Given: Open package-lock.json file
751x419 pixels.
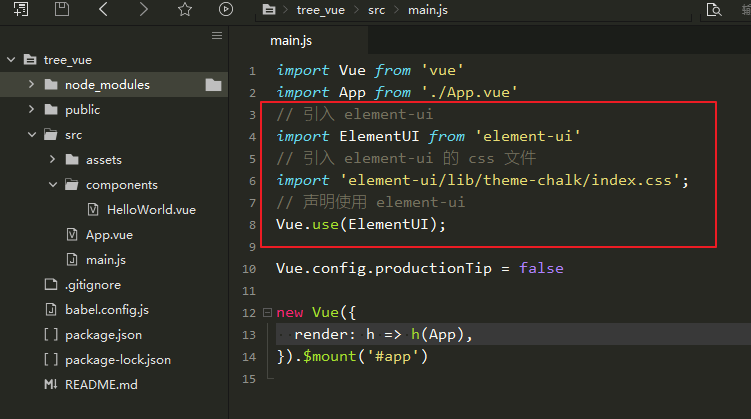Looking at the screenshot, I should click(118, 360).
